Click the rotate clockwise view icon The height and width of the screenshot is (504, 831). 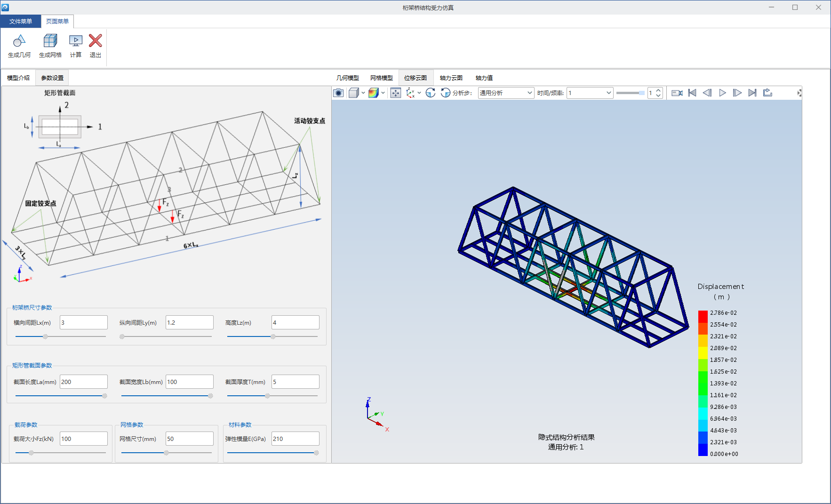[x=430, y=93]
